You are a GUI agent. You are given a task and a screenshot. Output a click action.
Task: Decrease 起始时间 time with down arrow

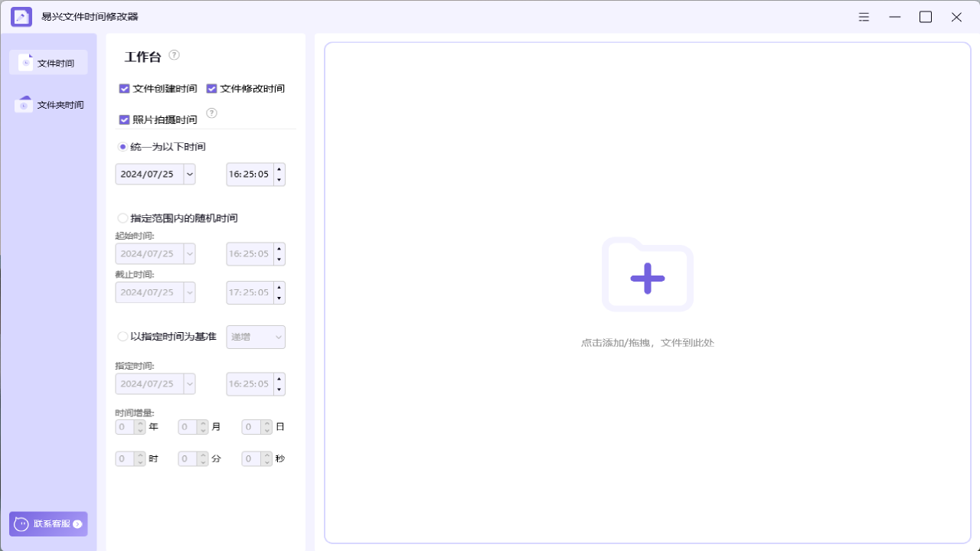pyautogui.click(x=279, y=259)
